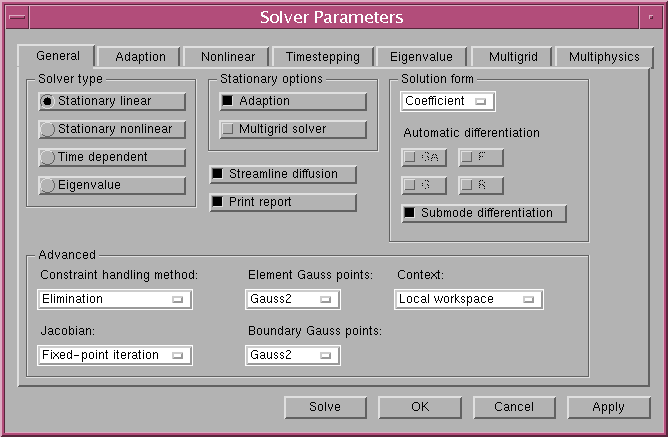Expand the Elimination constraint handling dropdown

[115, 299]
